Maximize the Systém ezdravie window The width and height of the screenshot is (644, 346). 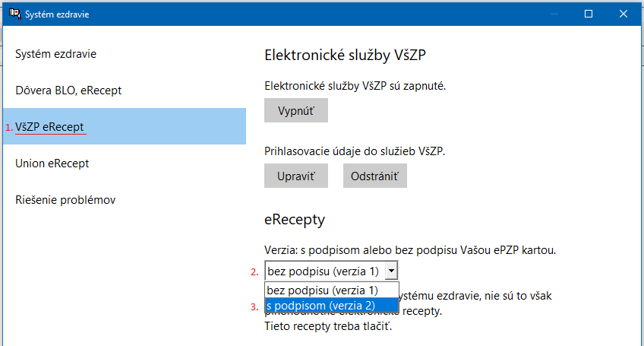tap(589, 14)
